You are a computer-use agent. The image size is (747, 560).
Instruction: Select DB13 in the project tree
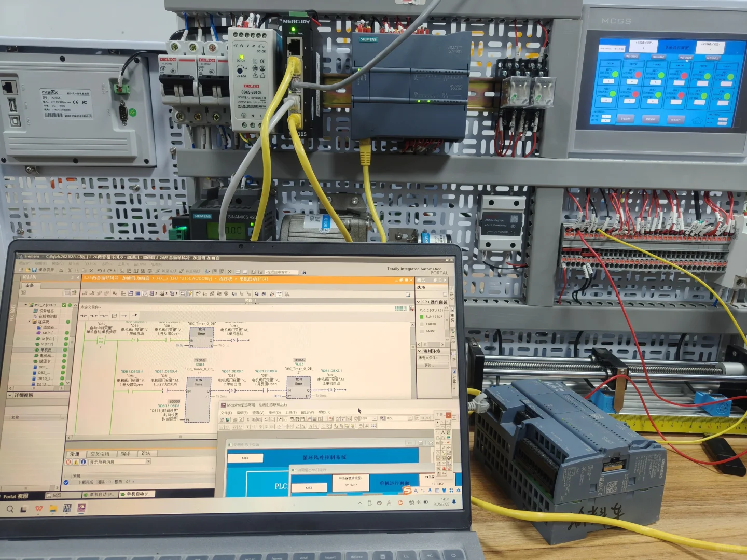click(x=42, y=384)
